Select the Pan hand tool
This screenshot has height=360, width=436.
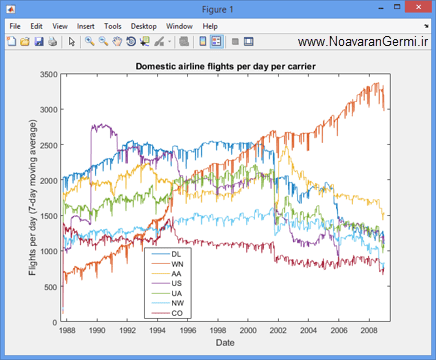(117, 42)
